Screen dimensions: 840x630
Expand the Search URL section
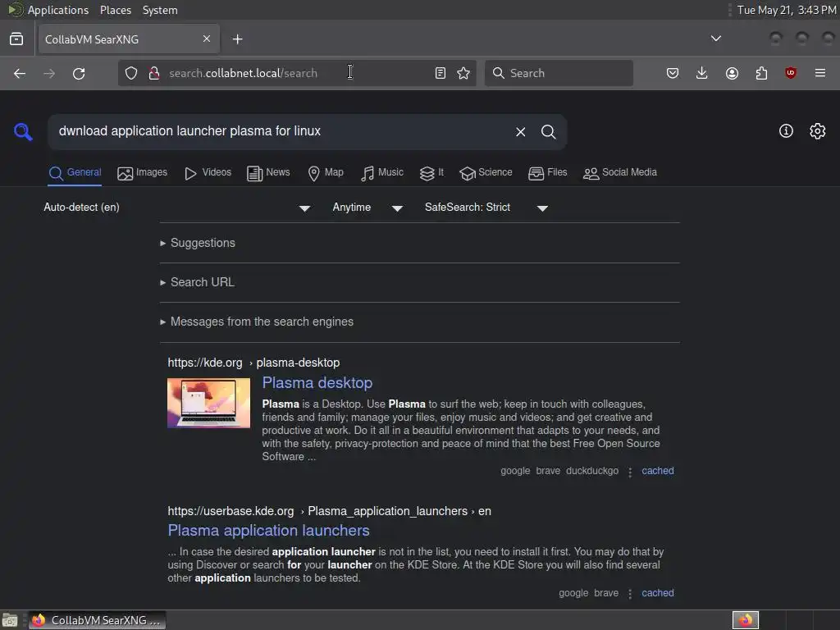coord(197,282)
